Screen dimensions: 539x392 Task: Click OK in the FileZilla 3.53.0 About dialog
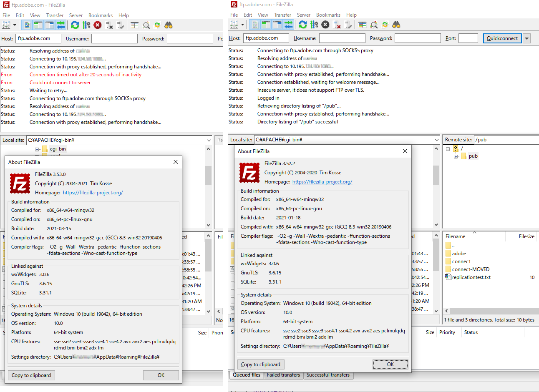[x=161, y=375]
